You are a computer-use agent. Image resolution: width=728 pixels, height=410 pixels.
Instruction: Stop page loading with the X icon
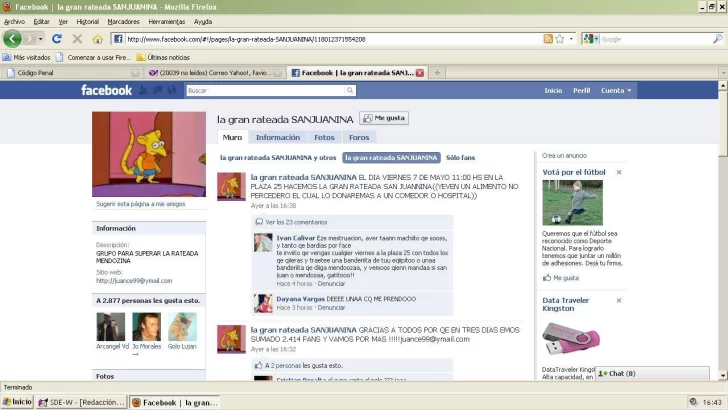coord(77,39)
